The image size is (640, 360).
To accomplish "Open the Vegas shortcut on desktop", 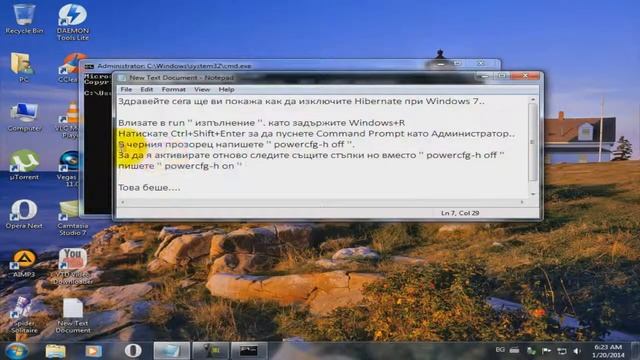I will point(69,168).
